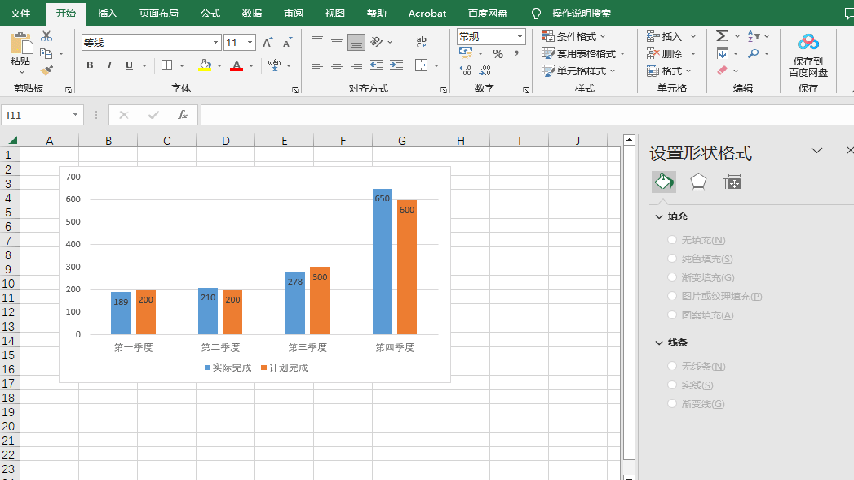The image size is (854, 480).
Task: Click the percent style icon
Action: 497,54
